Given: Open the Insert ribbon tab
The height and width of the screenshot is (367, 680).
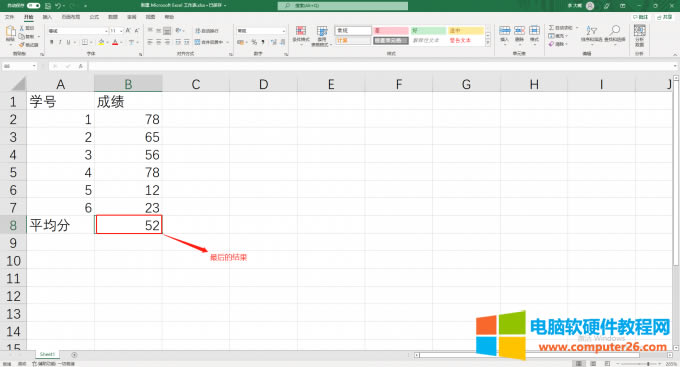Looking at the screenshot, I should [47, 17].
